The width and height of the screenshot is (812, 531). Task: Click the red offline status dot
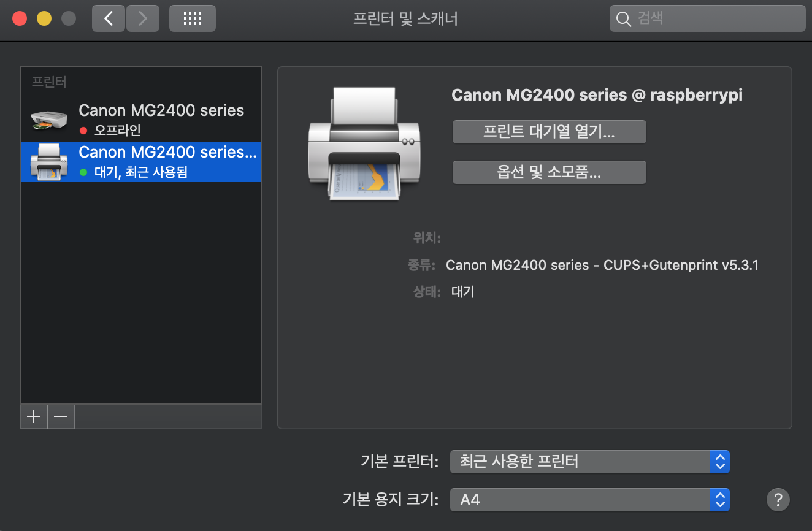(x=84, y=131)
